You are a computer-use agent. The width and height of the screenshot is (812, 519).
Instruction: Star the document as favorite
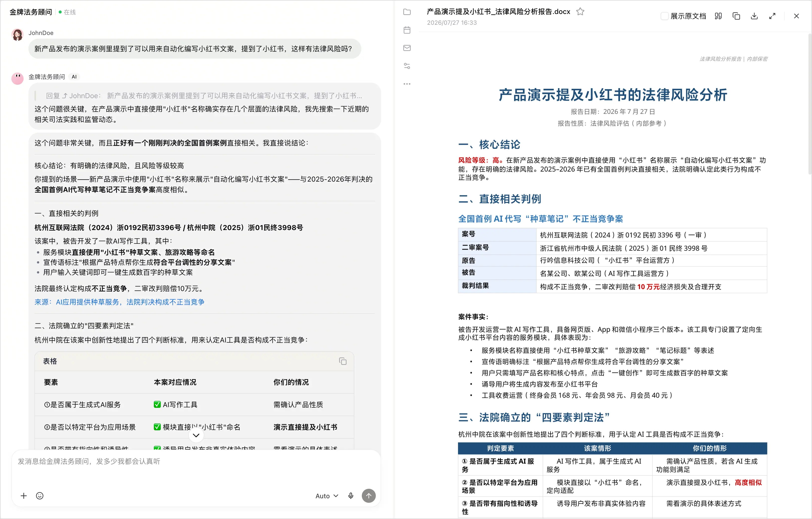(580, 12)
